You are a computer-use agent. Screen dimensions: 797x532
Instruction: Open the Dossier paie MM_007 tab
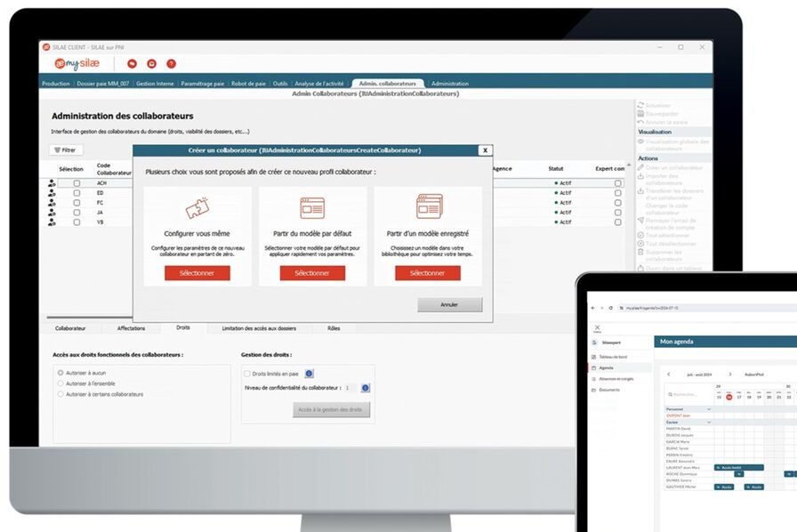[102, 84]
